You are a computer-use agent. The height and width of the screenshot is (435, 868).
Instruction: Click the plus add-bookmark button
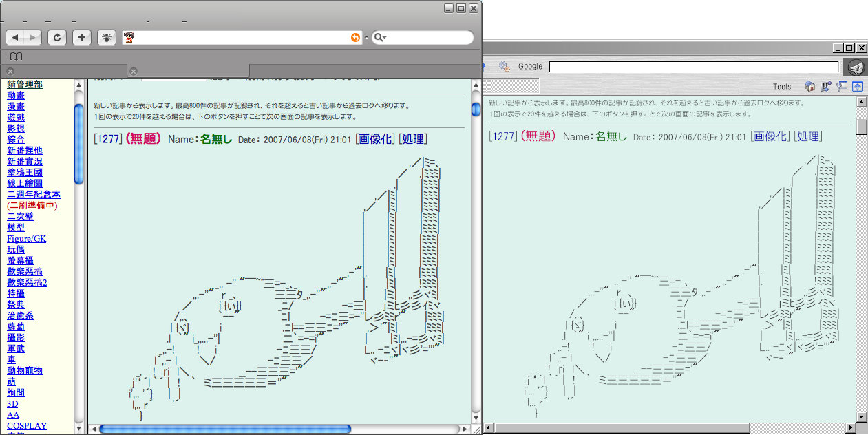coord(82,37)
